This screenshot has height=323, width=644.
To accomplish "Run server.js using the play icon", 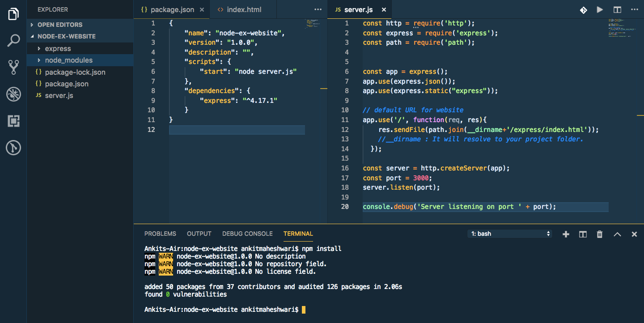I will [600, 9].
